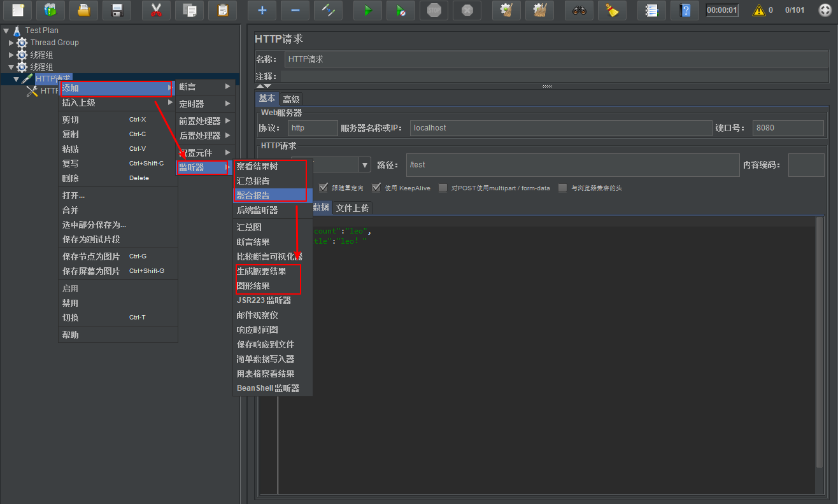Image resolution: width=838 pixels, height=504 pixels.
Task: Click the Thread Group gear icon
Action: [x=22, y=43]
